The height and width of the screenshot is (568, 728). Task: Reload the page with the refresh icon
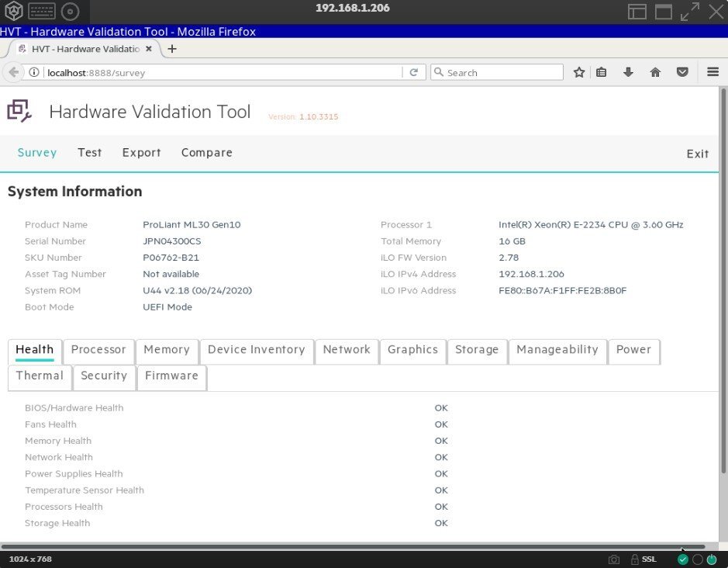[414, 72]
